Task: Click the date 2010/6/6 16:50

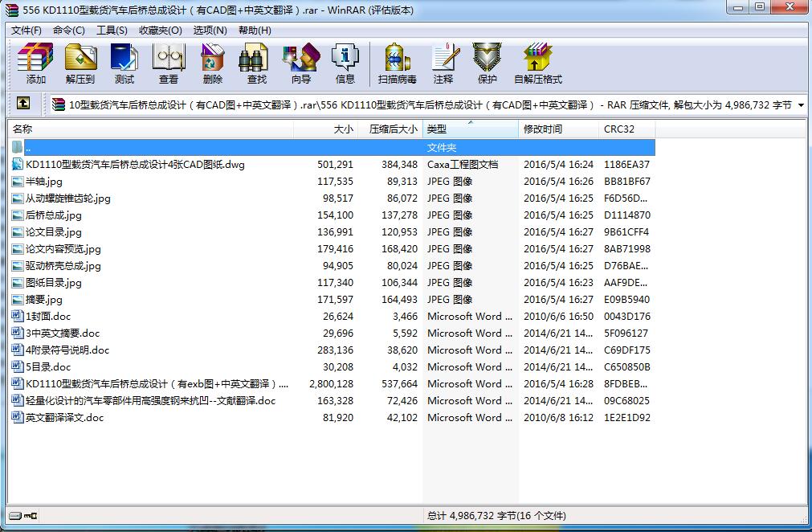Action: (x=558, y=316)
